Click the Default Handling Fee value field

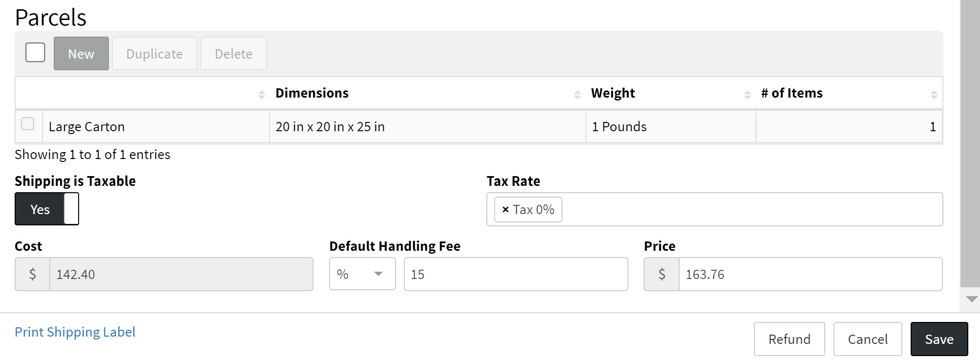pyautogui.click(x=516, y=274)
